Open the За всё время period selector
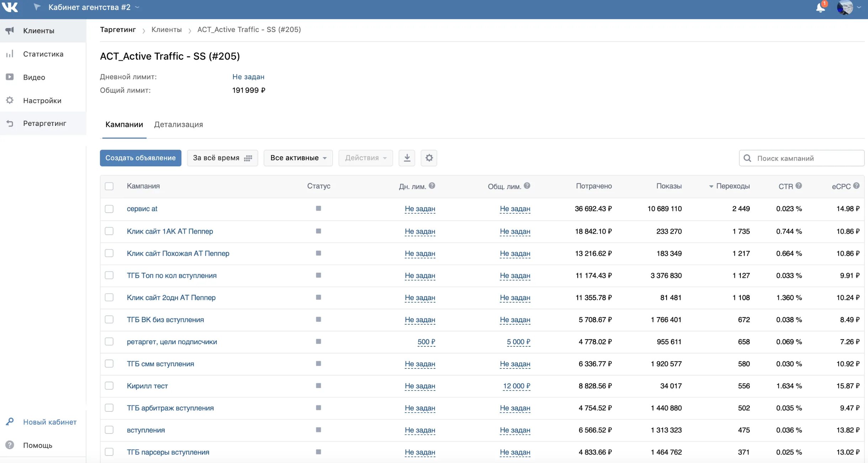This screenshot has width=868, height=463. [x=222, y=158]
